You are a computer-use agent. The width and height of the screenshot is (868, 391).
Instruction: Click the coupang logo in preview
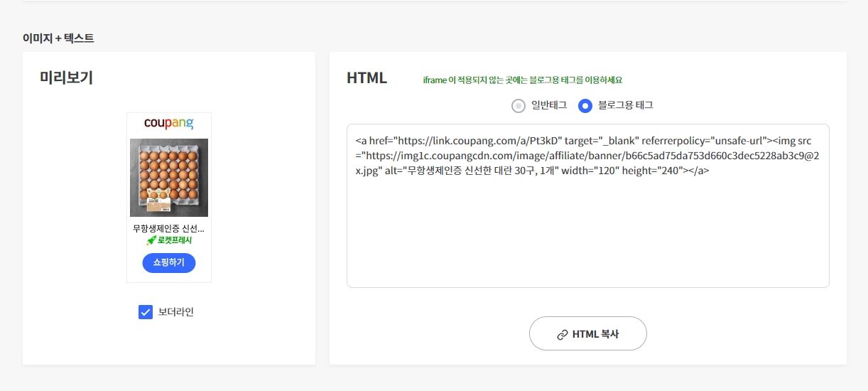[169, 124]
